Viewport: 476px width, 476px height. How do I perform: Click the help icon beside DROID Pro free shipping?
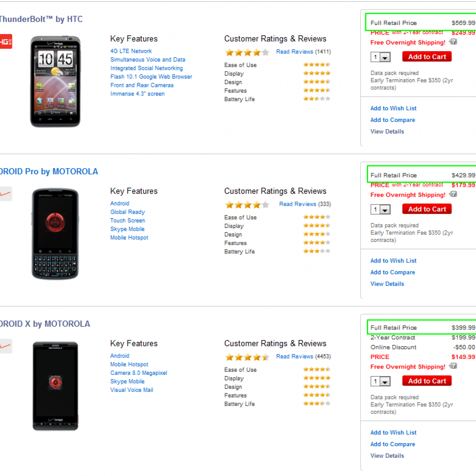(453, 194)
